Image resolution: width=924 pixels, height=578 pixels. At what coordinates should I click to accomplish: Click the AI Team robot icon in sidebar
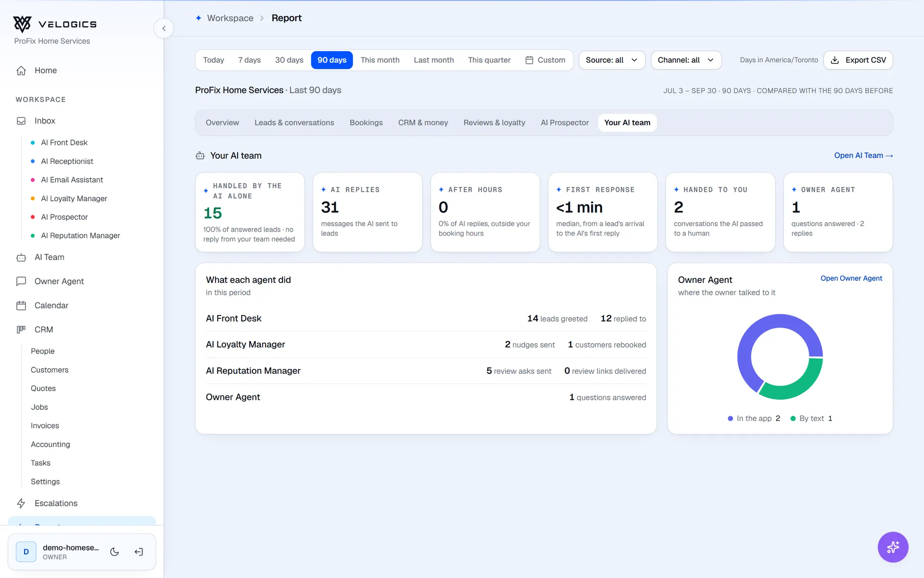(21, 257)
